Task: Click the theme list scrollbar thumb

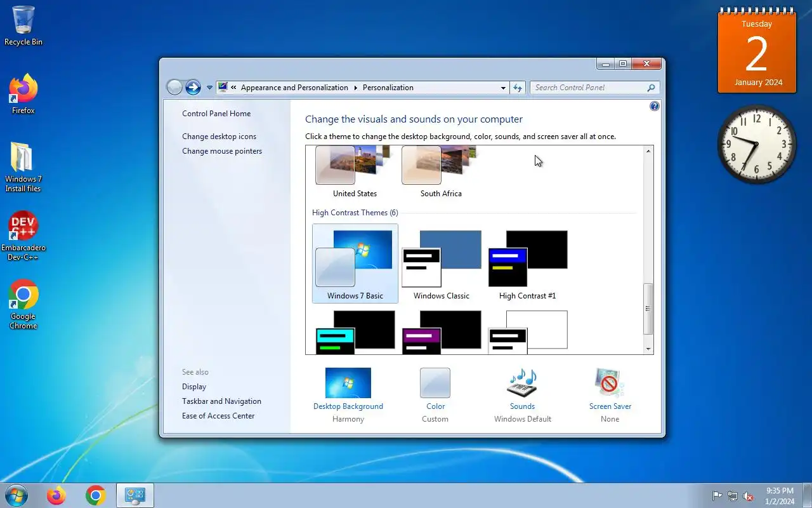Action: tap(648, 309)
